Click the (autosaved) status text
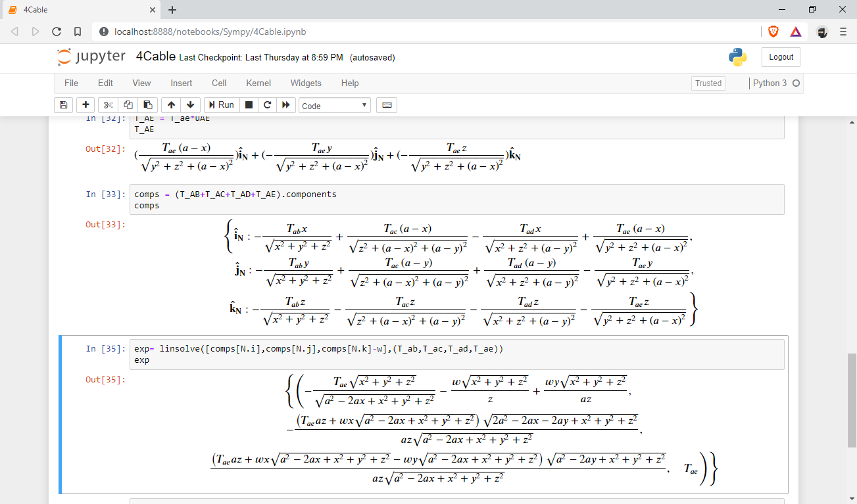This screenshot has height=504, width=857. (x=372, y=58)
